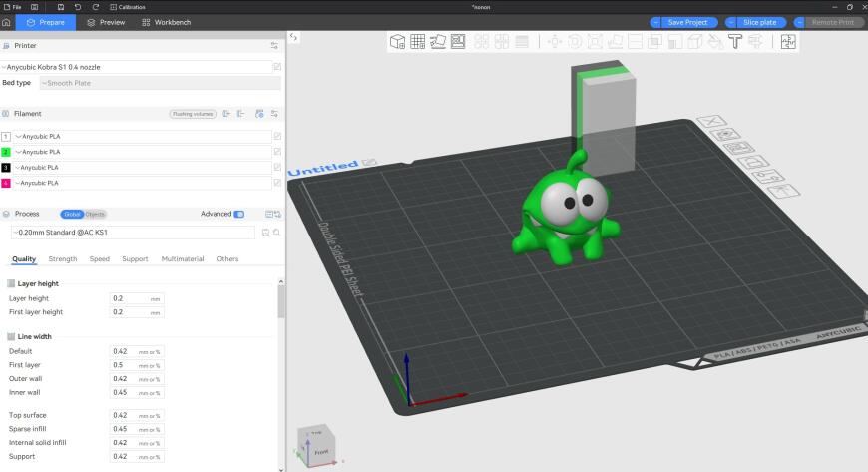Open the Bed type Smooth Plate dropdown
Viewport: 868px width, 472px height.
pyautogui.click(x=160, y=83)
